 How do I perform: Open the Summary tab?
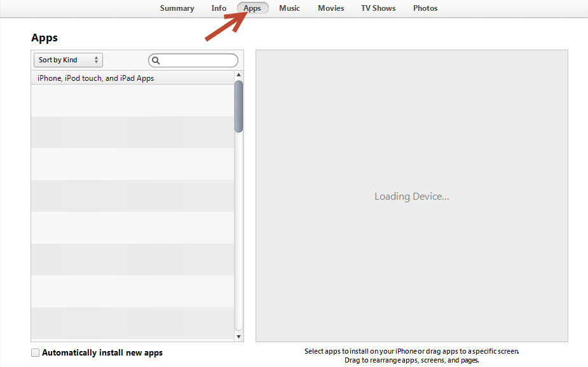coord(177,8)
